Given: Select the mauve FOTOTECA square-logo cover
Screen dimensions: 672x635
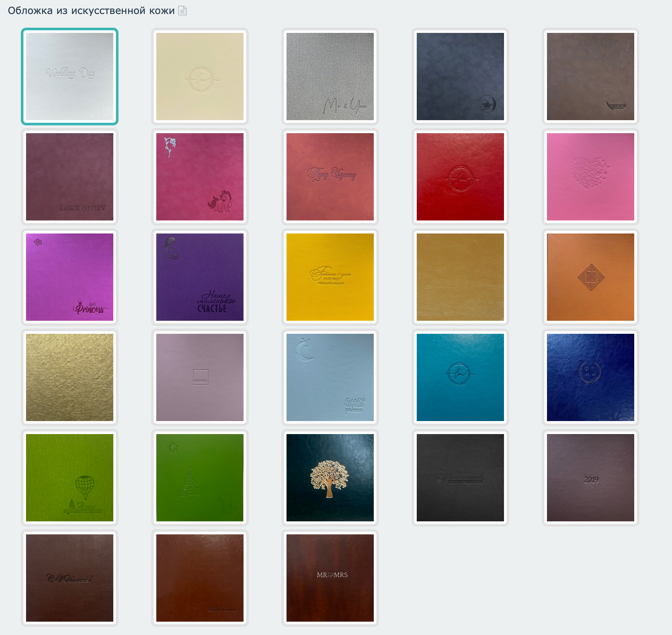Looking at the screenshot, I should coord(200,377).
